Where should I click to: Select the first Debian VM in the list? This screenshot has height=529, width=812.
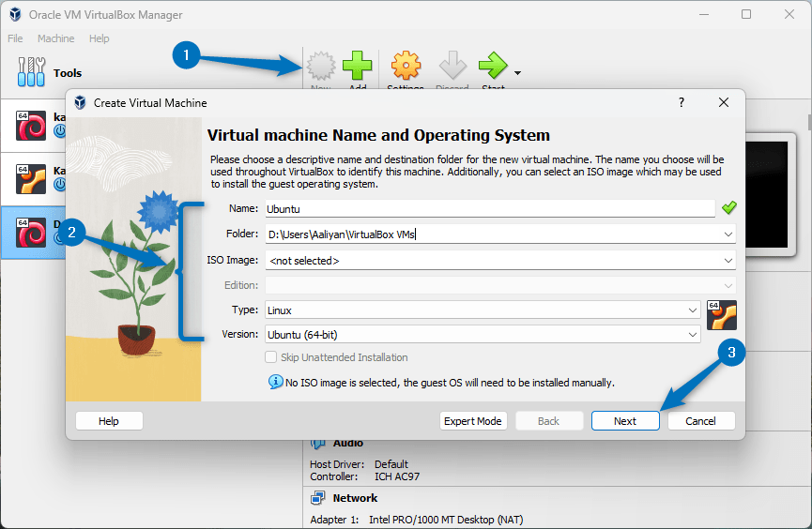click(x=31, y=126)
